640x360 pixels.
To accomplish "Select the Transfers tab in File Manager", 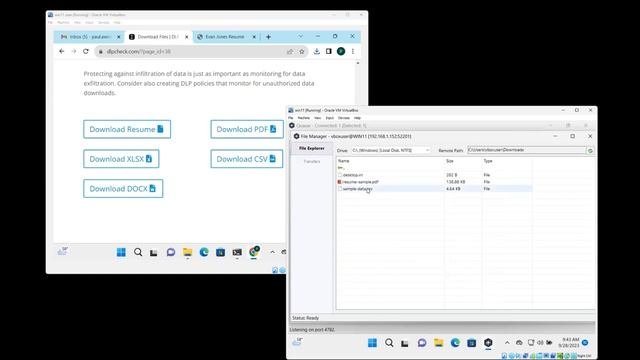I will tap(312, 162).
